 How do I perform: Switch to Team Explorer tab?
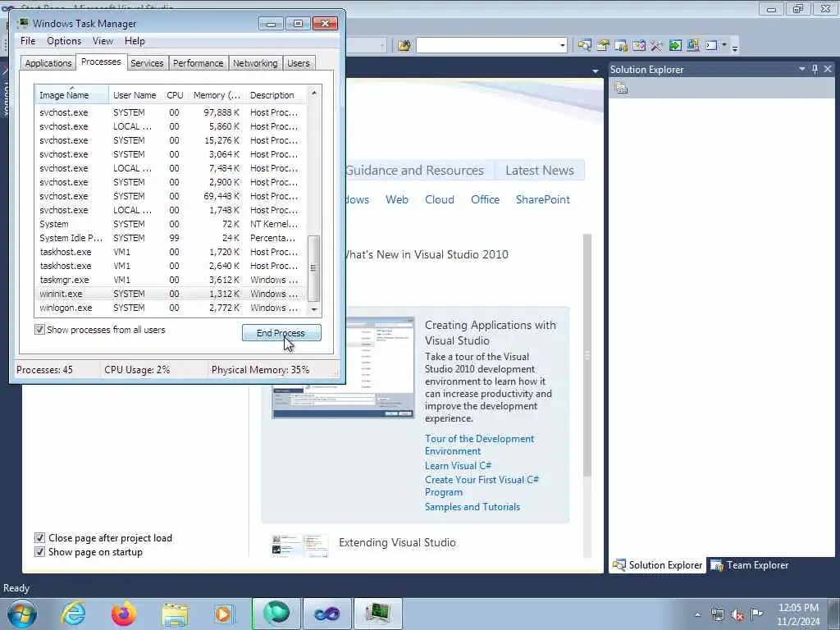tap(750, 564)
